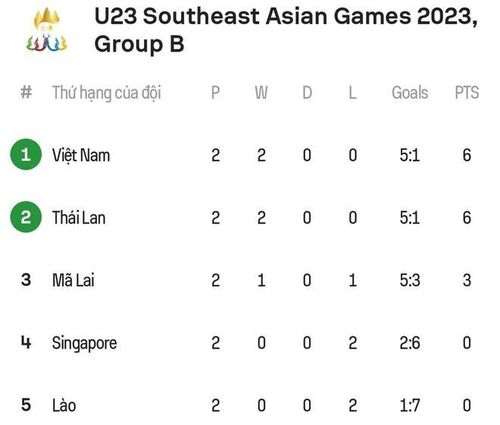
Task: Click Singapore's 2:6 goals value
Action: click(410, 343)
